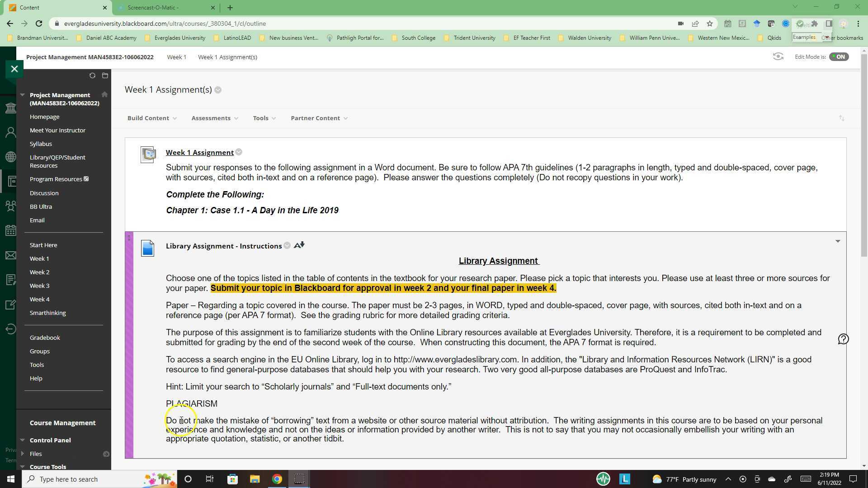Click the sign out arrow icon in sidebar
The image size is (868, 488).
click(x=11, y=329)
